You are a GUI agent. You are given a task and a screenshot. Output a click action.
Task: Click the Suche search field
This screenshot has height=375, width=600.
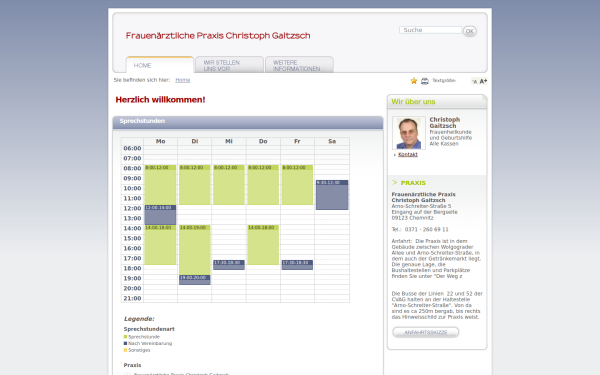click(x=430, y=30)
